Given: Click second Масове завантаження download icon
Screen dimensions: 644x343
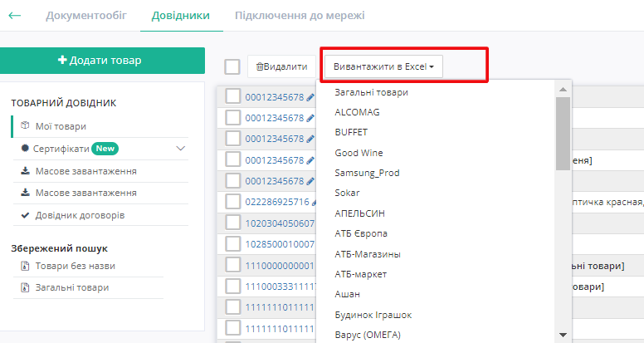Looking at the screenshot, I should click(25, 192).
